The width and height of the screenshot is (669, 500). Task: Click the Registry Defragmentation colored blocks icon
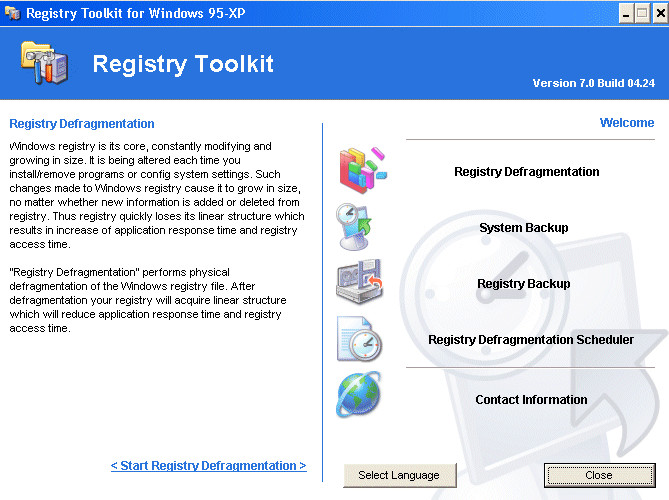coord(363,170)
